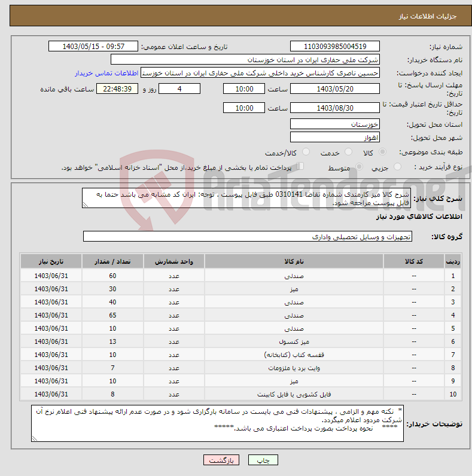Click item name میز in row 9
The image size is (472, 476).
point(294,381)
